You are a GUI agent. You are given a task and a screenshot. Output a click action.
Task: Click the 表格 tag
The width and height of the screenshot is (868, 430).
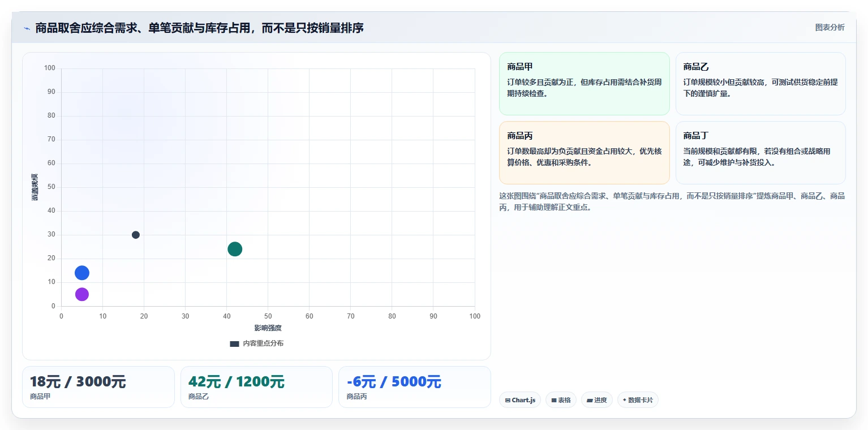coord(561,400)
